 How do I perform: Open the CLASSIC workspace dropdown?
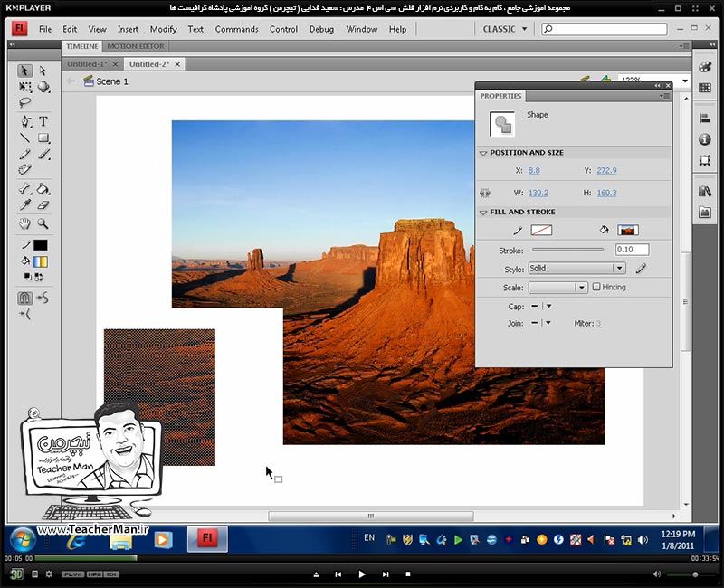click(x=505, y=29)
